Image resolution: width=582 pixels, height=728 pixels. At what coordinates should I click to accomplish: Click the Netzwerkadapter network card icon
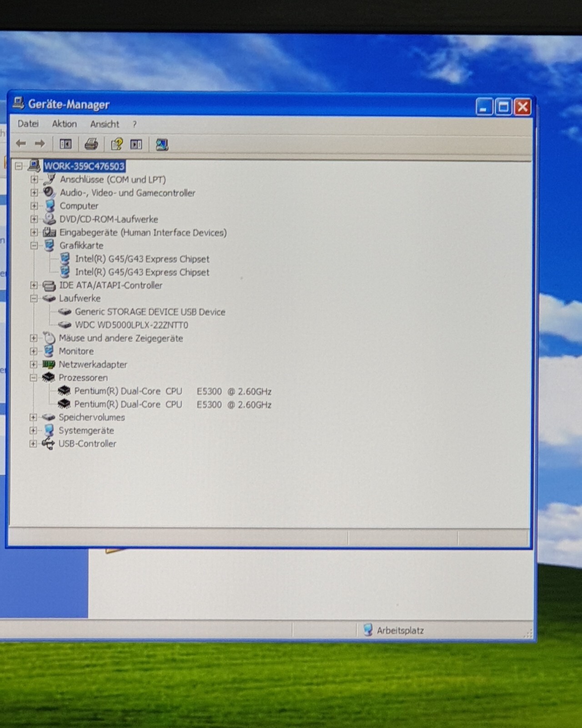[48, 364]
